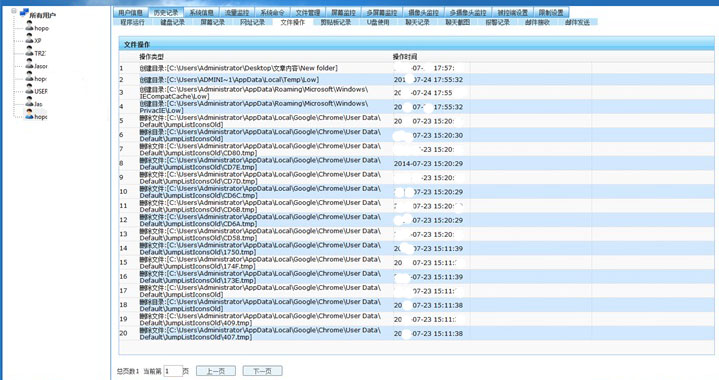Select the CD6A.tmp deletion row
Screen dimensions: 719x380
coord(416,220)
